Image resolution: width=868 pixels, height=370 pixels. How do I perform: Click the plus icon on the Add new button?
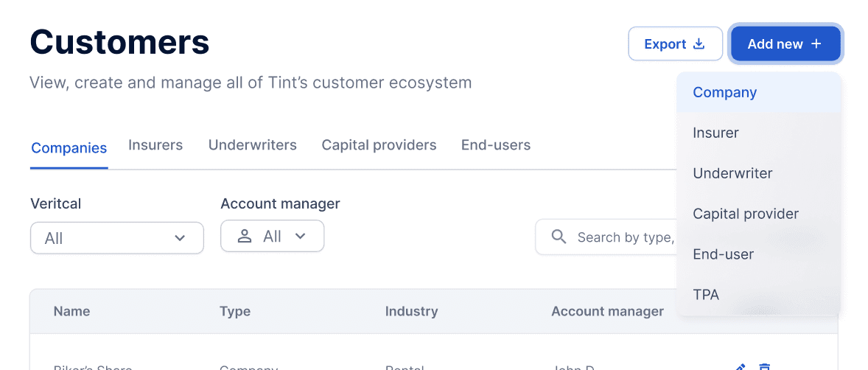point(816,43)
